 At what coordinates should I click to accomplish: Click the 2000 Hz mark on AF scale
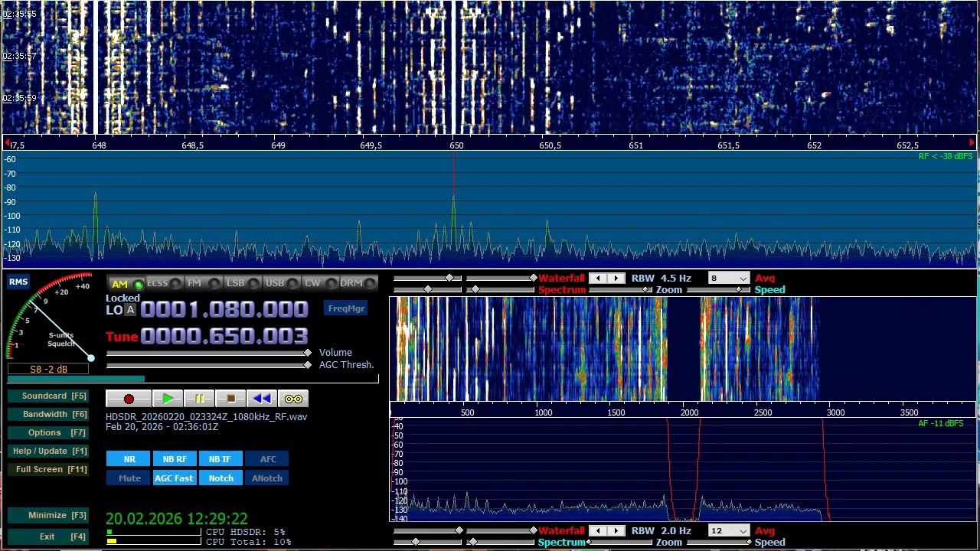point(690,412)
